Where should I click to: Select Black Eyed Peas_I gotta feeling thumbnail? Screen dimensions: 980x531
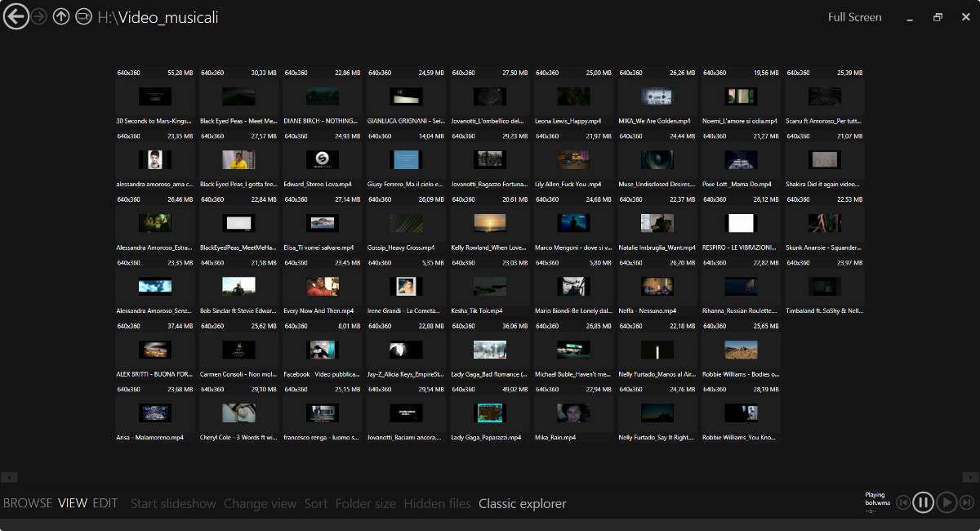238,160
